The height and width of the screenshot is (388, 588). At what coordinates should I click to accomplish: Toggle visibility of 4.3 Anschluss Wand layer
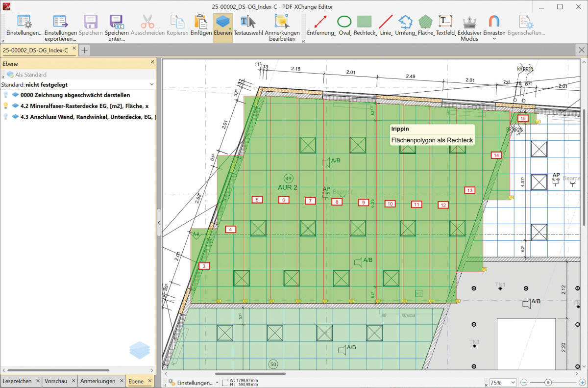tap(6, 117)
